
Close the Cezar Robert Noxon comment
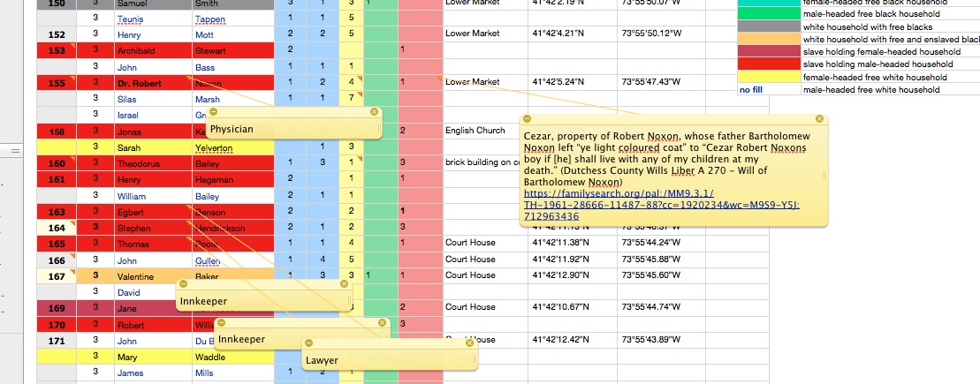point(819,119)
